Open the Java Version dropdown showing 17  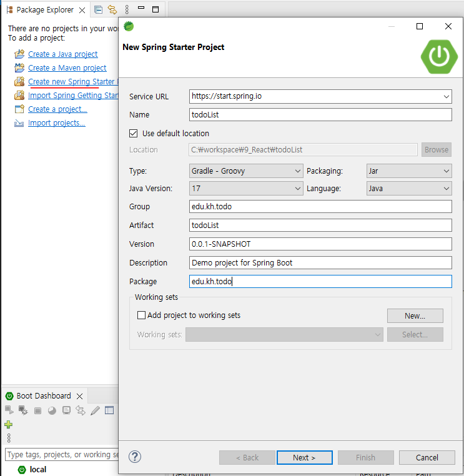click(246, 188)
